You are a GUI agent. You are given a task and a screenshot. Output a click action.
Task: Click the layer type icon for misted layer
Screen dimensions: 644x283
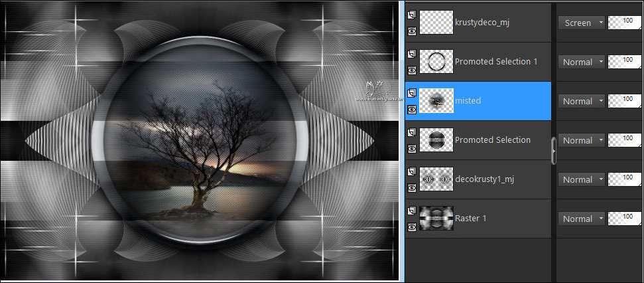pyautogui.click(x=411, y=93)
